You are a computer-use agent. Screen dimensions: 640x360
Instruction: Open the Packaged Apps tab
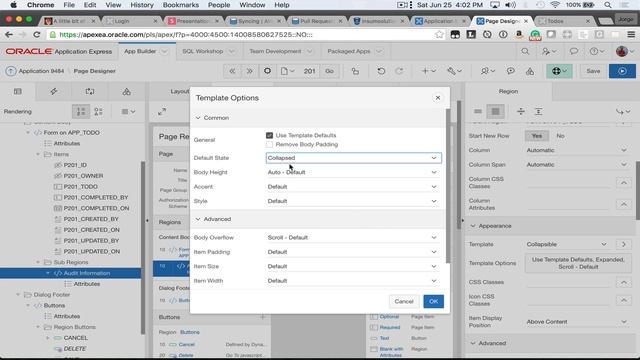(349, 51)
